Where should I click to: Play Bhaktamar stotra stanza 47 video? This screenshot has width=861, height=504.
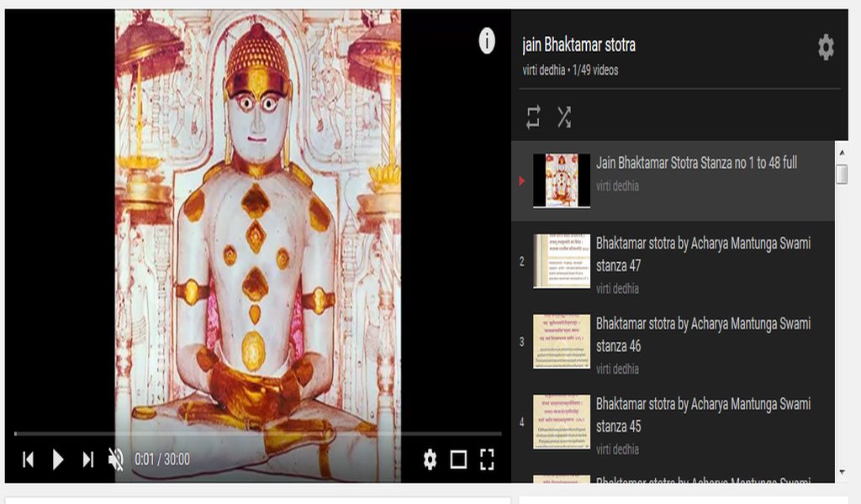703,254
